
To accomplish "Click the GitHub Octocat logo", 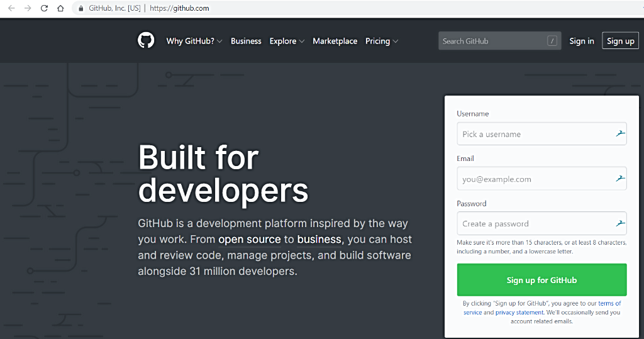I will (146, 40).
